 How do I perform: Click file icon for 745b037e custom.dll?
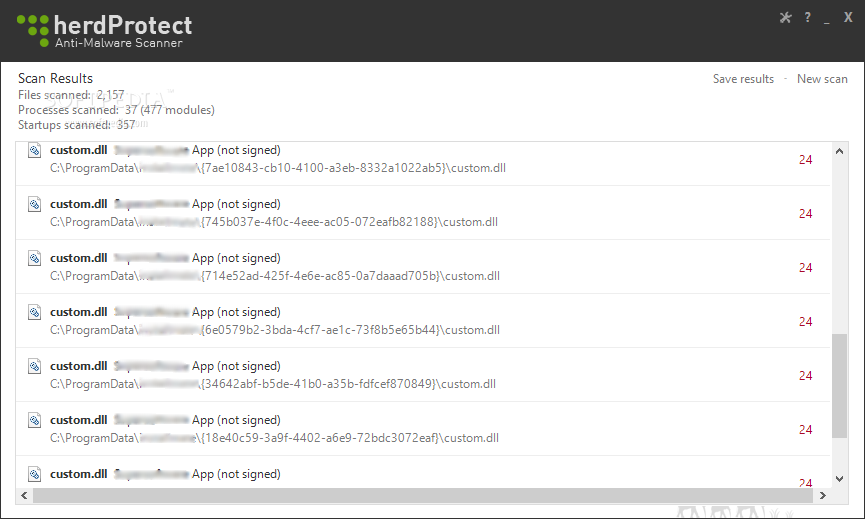tap(35, 204)
